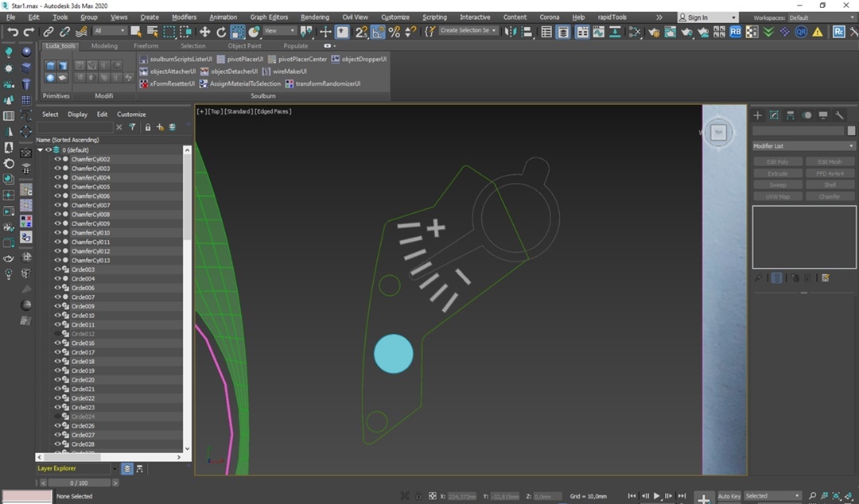Viewport: 859px width, 504px height.
Task: Open the Display command panel tab
Action: (x=823, y=115)
